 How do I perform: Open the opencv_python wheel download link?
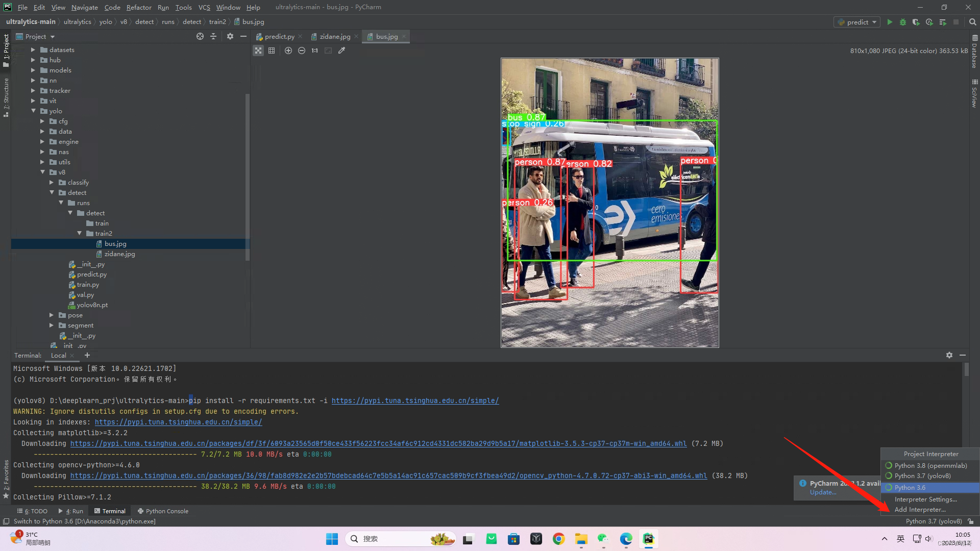point(388,476)
